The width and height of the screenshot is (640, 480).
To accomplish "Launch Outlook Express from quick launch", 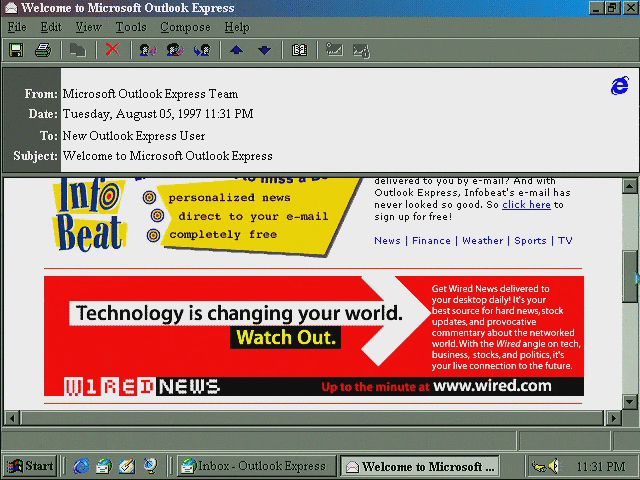I will click(104, 466).
